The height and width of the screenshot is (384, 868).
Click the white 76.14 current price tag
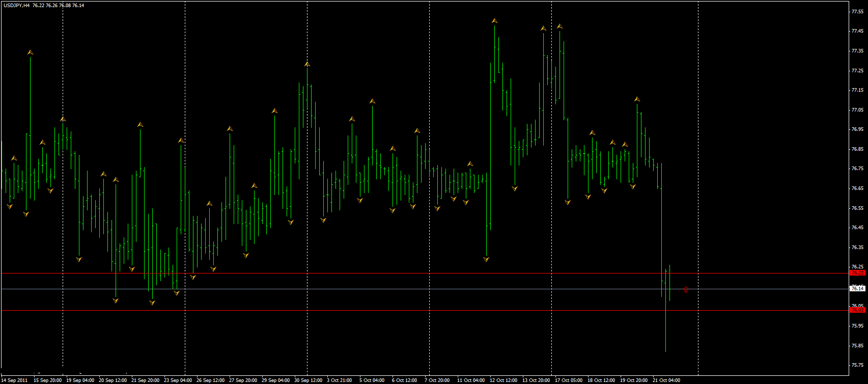click(x=857, y=289)
